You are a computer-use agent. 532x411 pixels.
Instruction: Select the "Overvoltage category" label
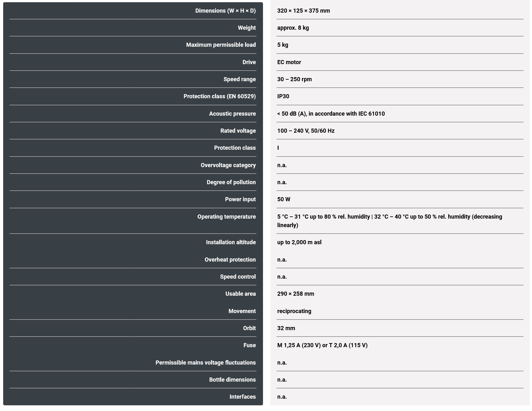click(x=228, y=165)
